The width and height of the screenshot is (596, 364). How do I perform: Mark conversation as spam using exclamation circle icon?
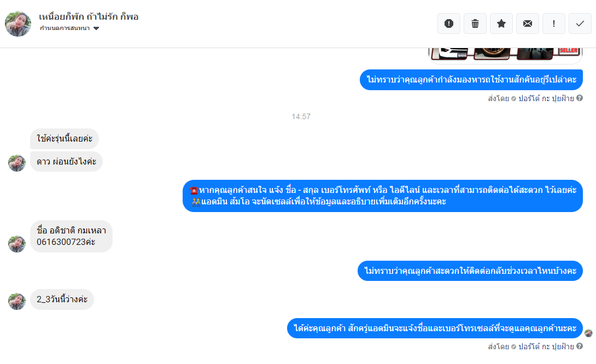[449, 24]
